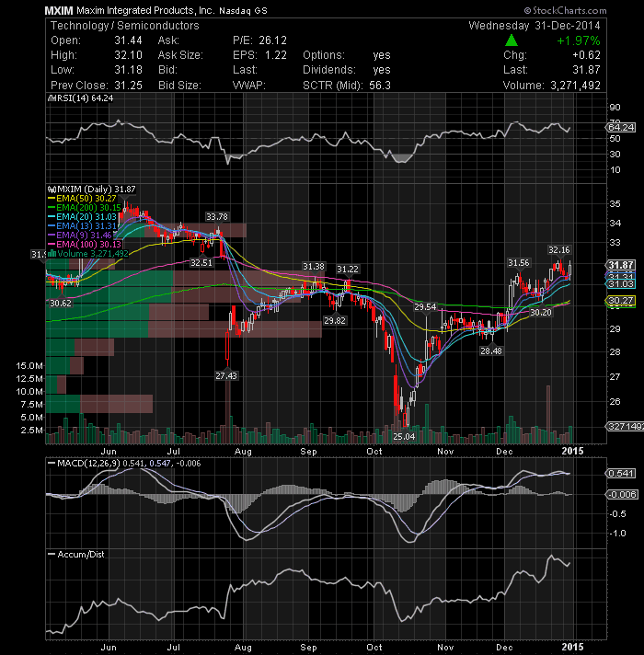Click the date 'Wednesday 31-Dec-2014'

[x=535, y=26]
